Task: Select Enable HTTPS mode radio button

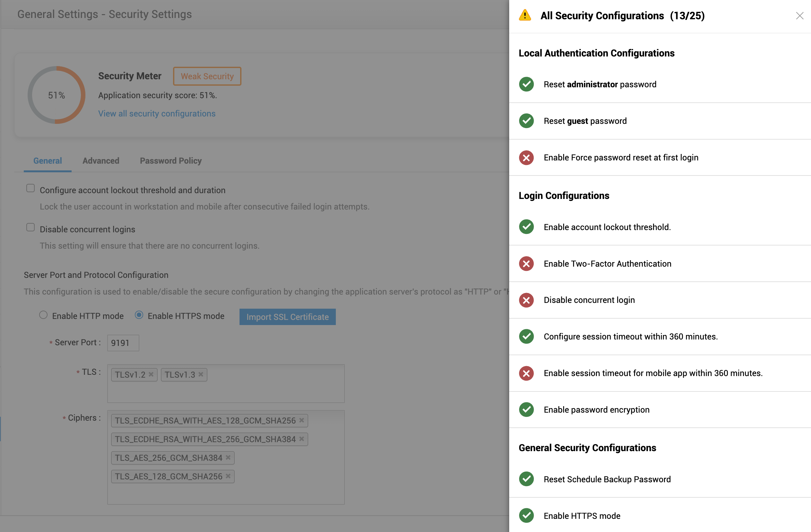Action: coord(139,315)
